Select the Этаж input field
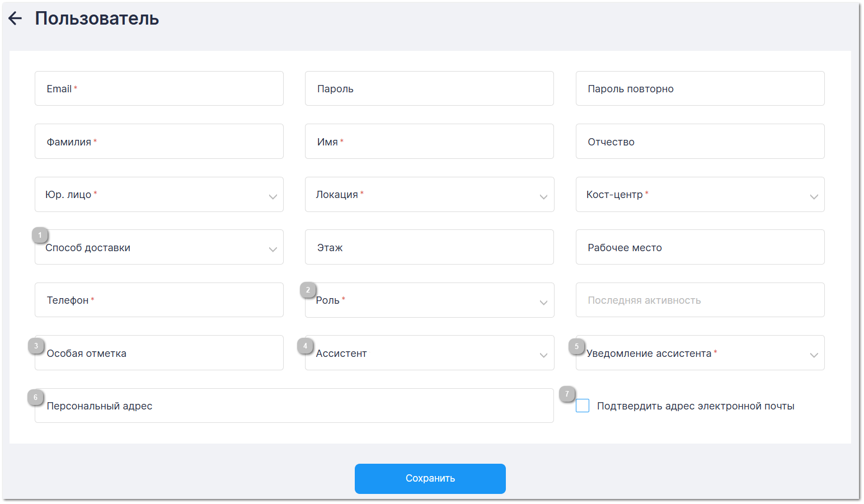 429,247
